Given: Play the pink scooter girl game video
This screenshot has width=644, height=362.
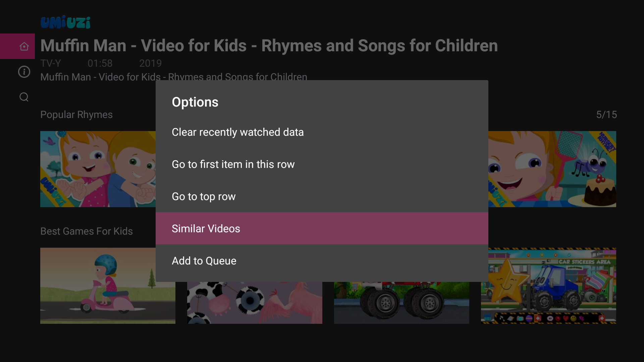Looking at the screenshot, I should point(108,286).
